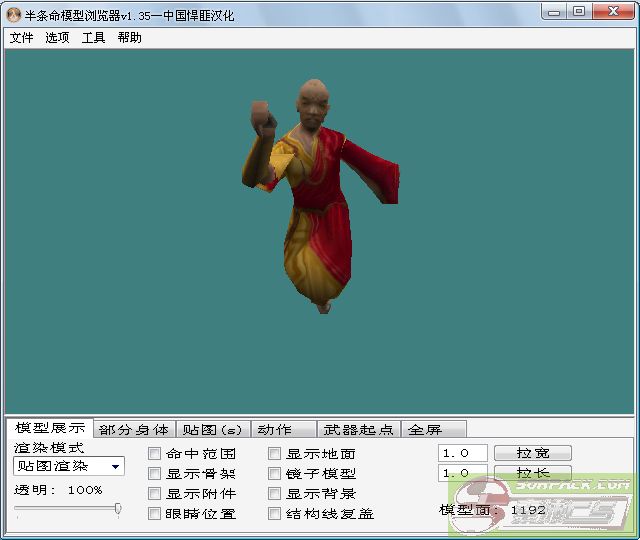Click the width value field next to 拉宽
This screenshot has height=540, width=640.
(462, 453)
